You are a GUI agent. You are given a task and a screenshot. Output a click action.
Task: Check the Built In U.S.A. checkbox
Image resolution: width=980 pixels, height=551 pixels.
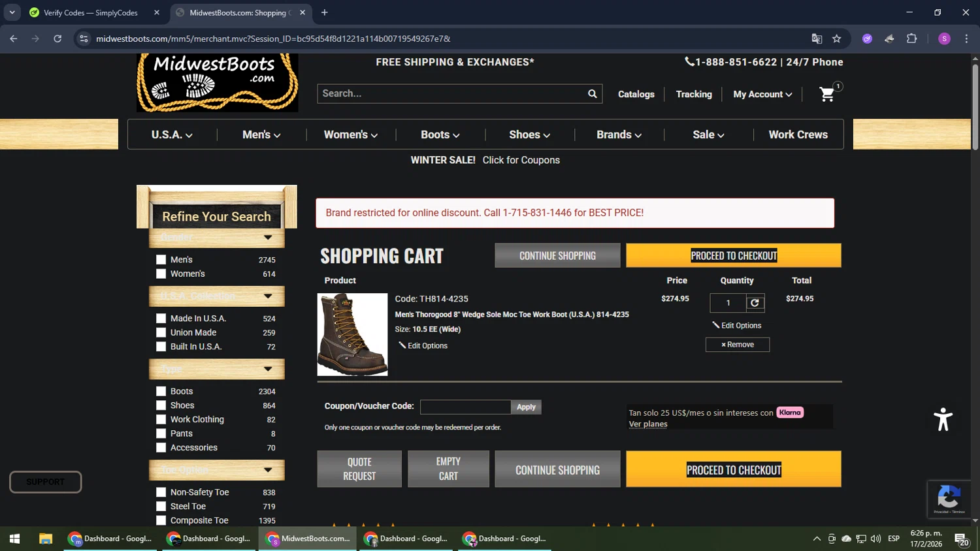161,347
